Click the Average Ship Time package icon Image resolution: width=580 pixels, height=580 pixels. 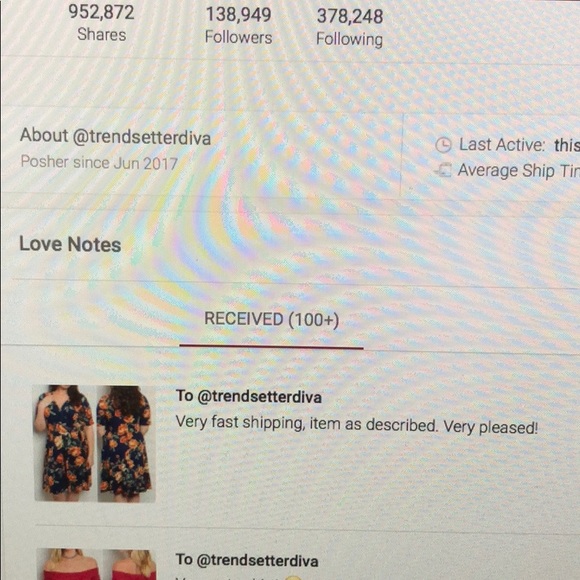[x=443, y=170]
